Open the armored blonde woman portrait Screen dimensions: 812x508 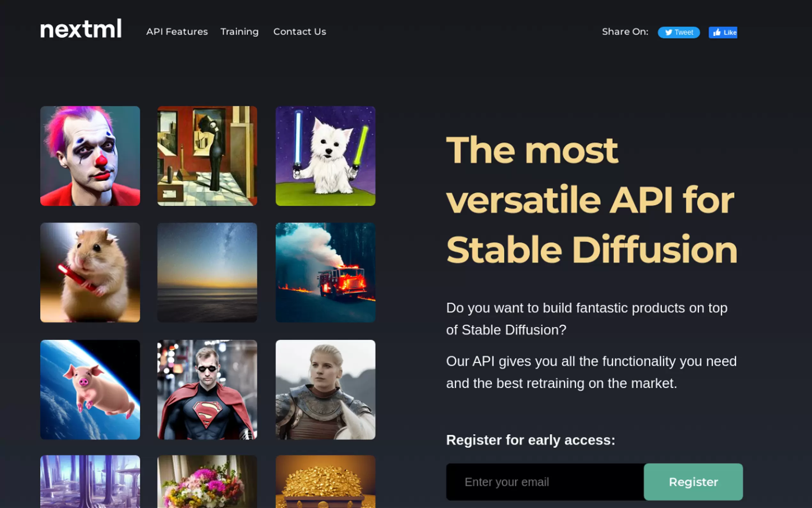coord(325,389)
